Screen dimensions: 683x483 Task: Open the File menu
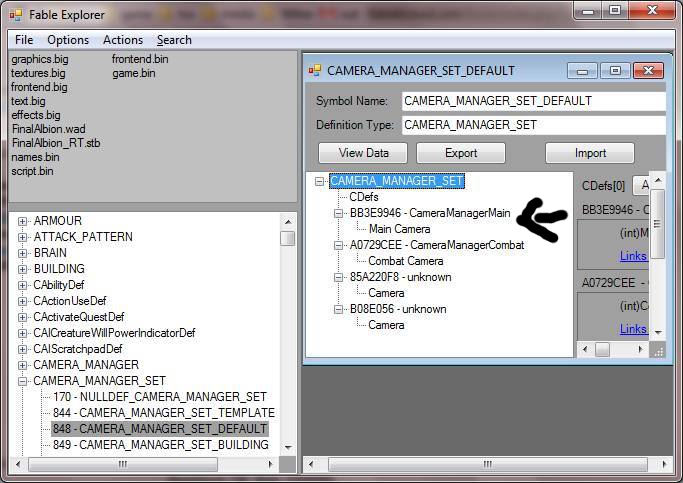pos(24,40)
